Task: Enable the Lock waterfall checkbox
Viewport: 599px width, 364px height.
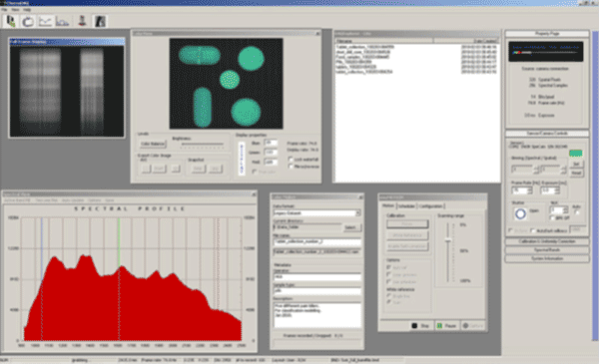Action: (291, 160)
